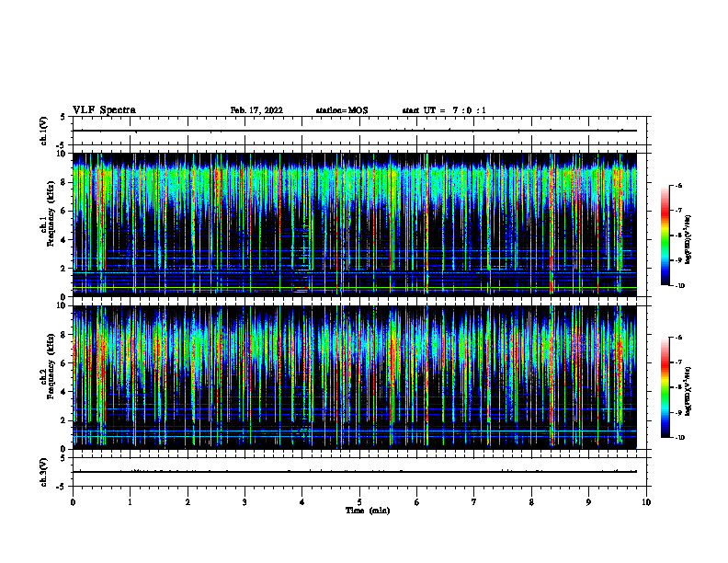728x563 pixels.
Task: Click the "8" kHz tick of ch.1 frequency axis
Action: (64, 182)
